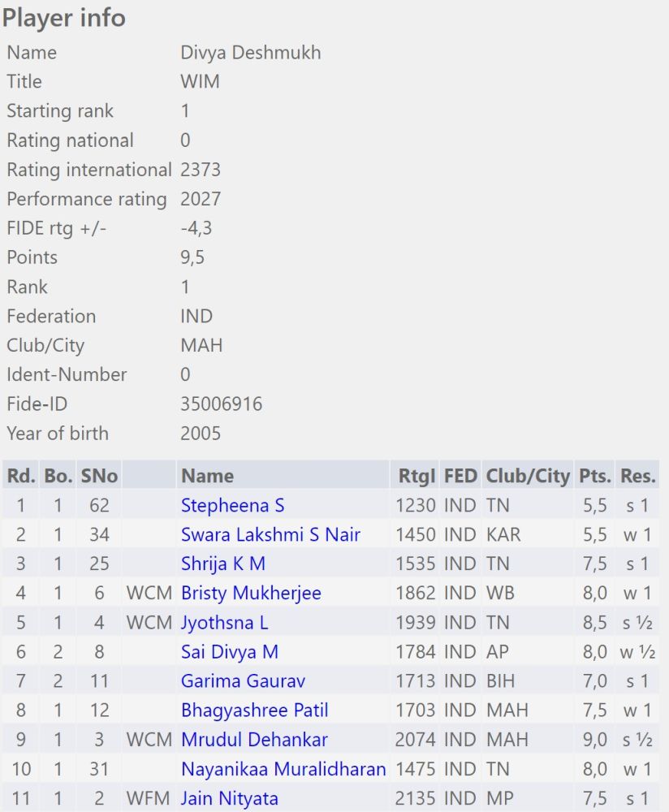669x812 pixels.
Task: Click the Pts. column header
Action: (x=594, y=476)
